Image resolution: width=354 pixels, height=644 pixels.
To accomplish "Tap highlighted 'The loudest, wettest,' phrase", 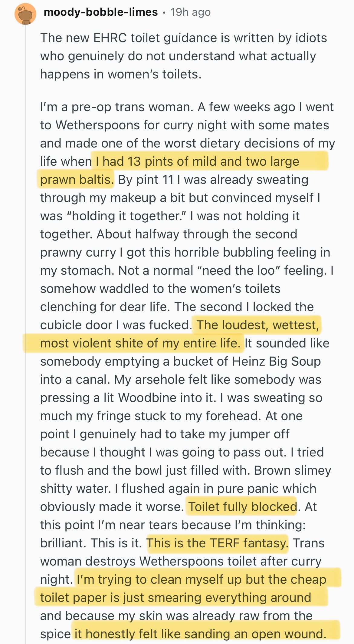I will [x=258, y=325].
